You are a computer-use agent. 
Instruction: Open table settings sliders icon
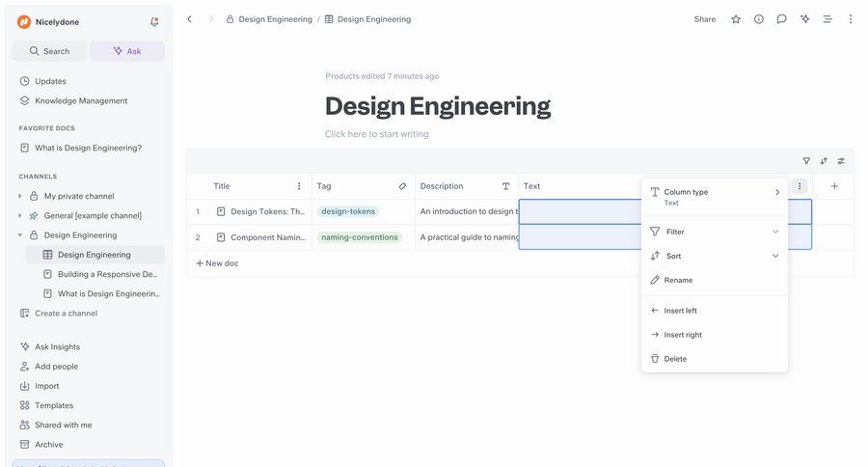point(841,161)
